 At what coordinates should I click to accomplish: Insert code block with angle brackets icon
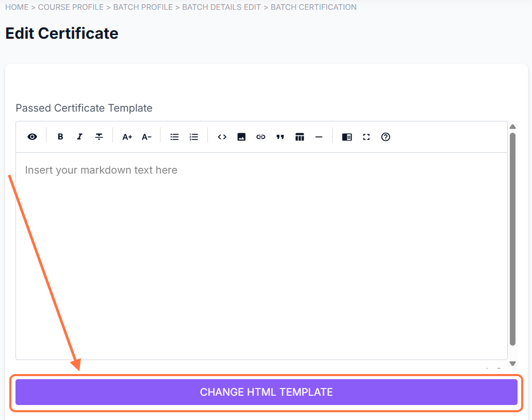pos(222,137)
